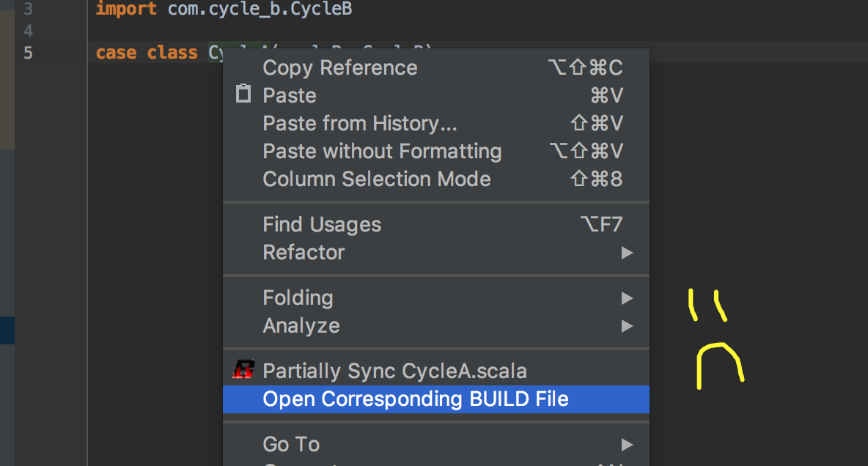868x466 pixels.
Task: Click "Copy Reference" in the context menu
Action: tap(339, 67)
